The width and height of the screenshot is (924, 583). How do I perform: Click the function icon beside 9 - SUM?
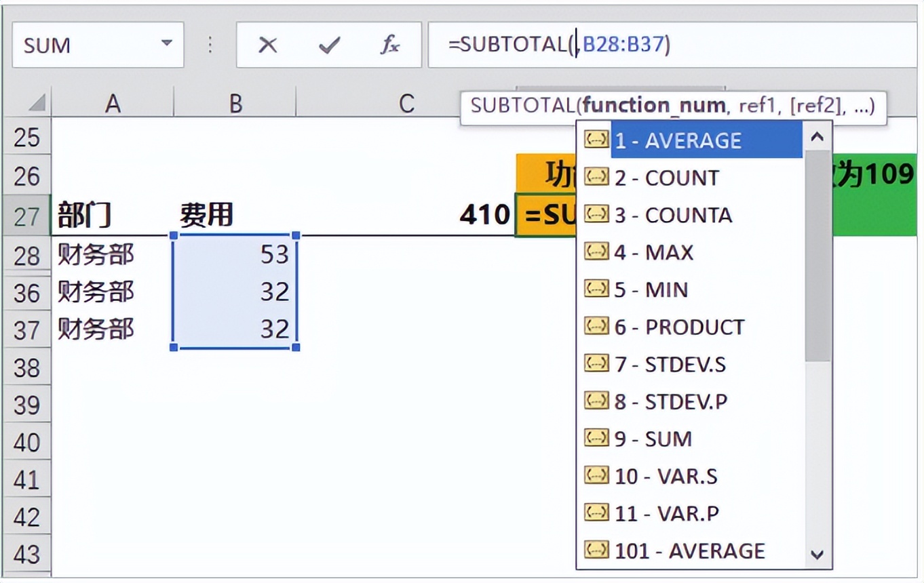click(596, 439)
